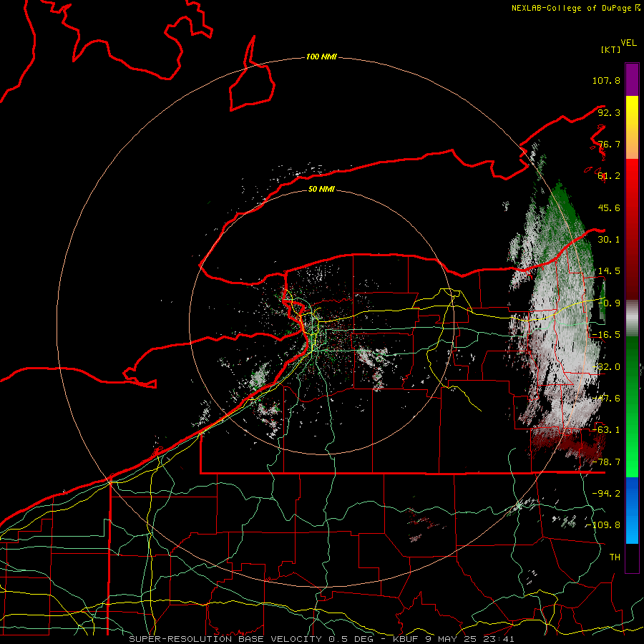Click the Super-Resolution Base Velocity KBUF caption
The image size is (644, 644).
tap(321, 639)
